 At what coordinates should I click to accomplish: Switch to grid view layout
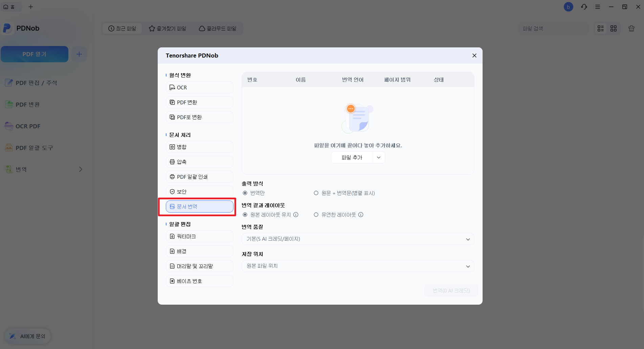(x=614, y=28)
